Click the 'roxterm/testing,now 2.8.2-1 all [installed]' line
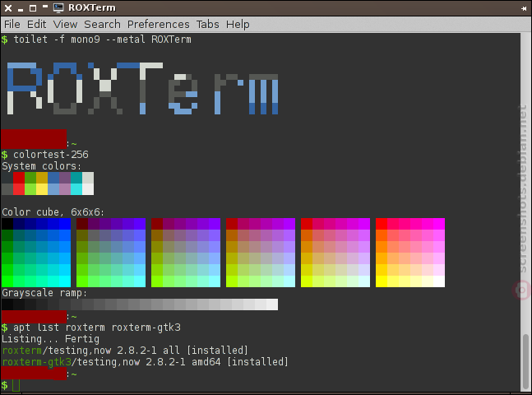532x395 pixels. click(125, 351)
